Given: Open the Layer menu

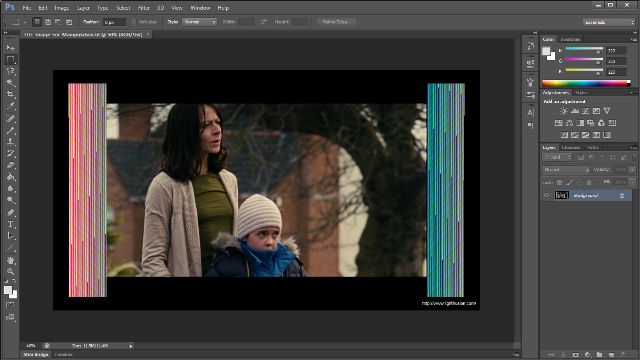Looking at the screenshot, I should [83, 8].
